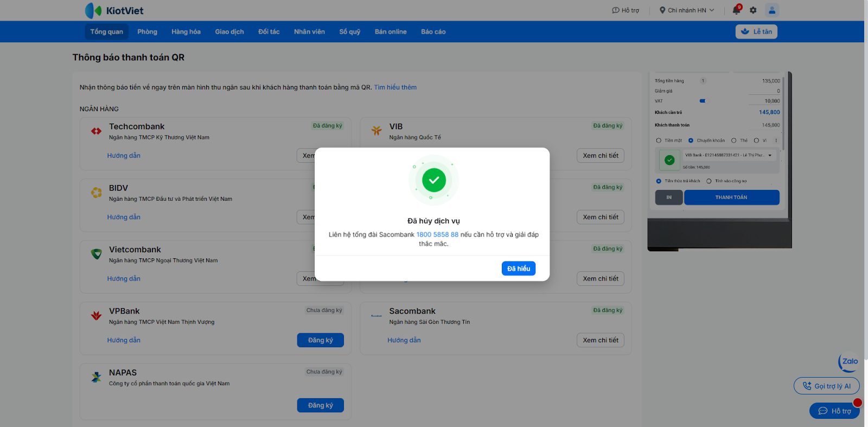This screenshot has height=427, width=868.
Task: Click the KiotViet logo
Action: 114,10
